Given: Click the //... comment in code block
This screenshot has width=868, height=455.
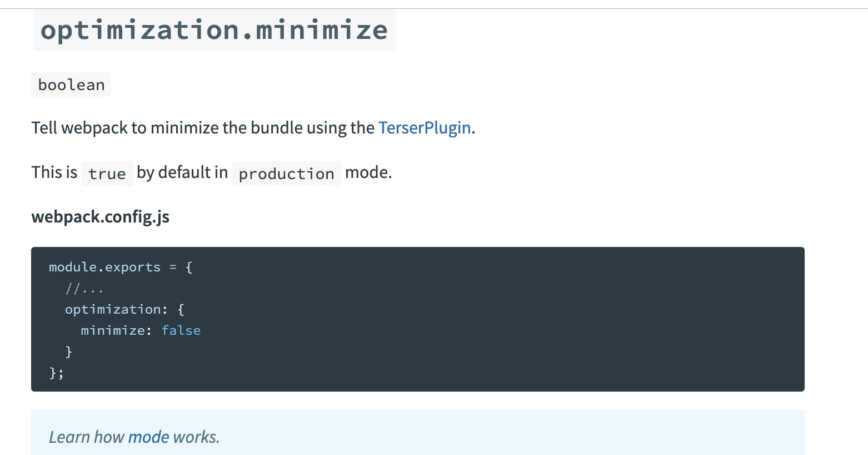Looking at the screenshot, I should (x=84, y=289).
